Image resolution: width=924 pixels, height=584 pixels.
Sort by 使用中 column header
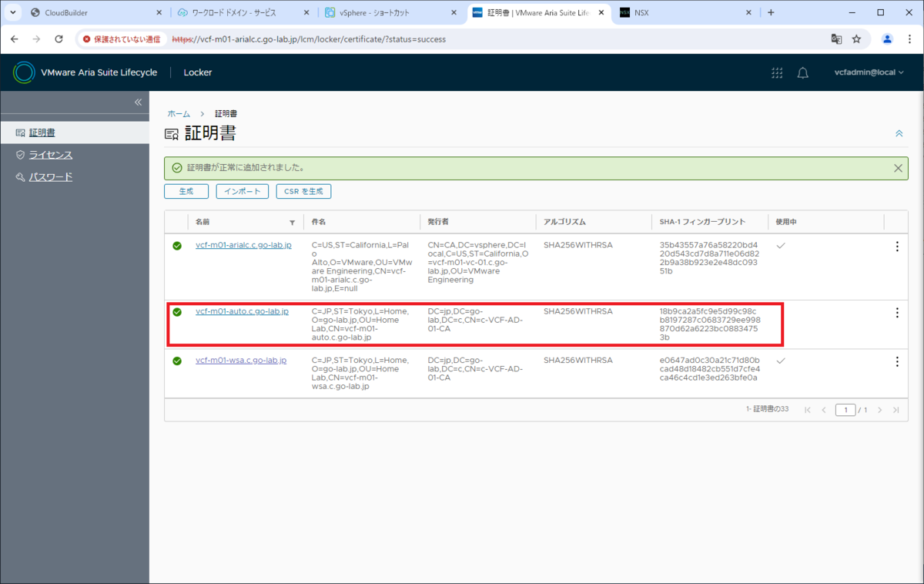[x=786, y=222]
